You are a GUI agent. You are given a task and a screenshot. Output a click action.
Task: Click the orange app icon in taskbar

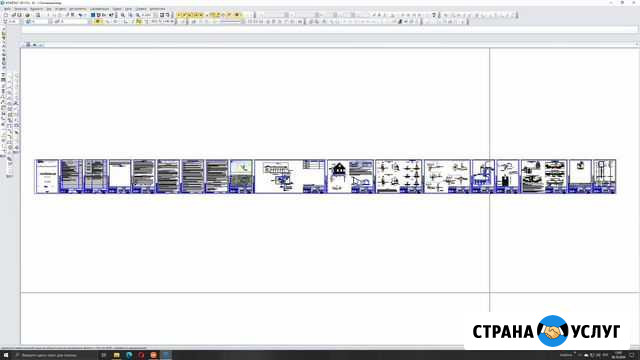click(x=153, y=355)
